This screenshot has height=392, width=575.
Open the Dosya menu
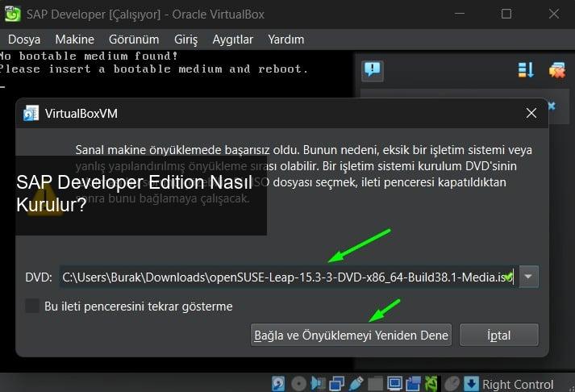24,40
